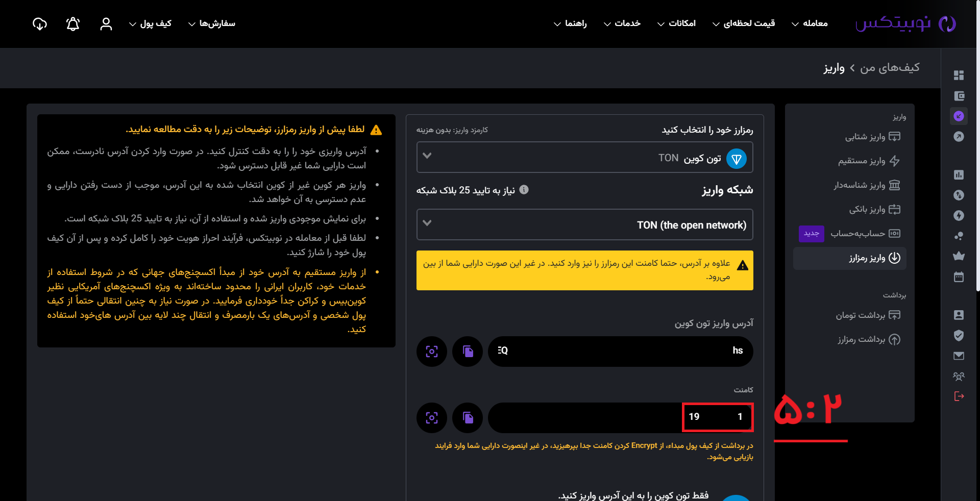Click the کارمزد واریز: بدون هزینه text

[452, 130]
